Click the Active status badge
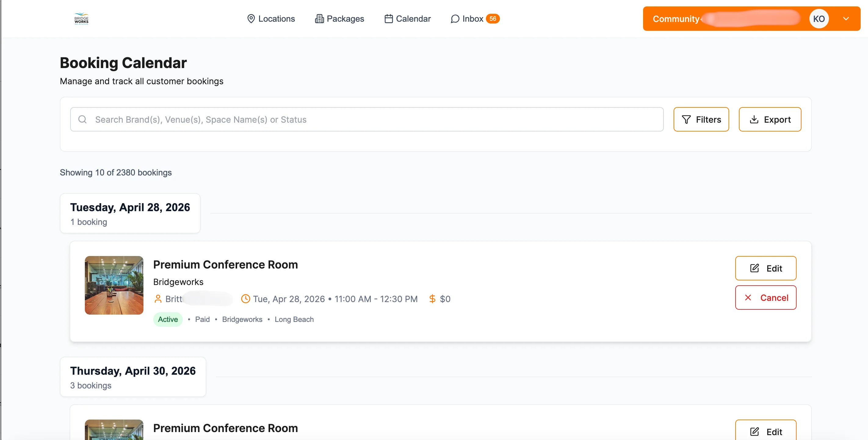The image size is (868, 440). pos(168,320)
